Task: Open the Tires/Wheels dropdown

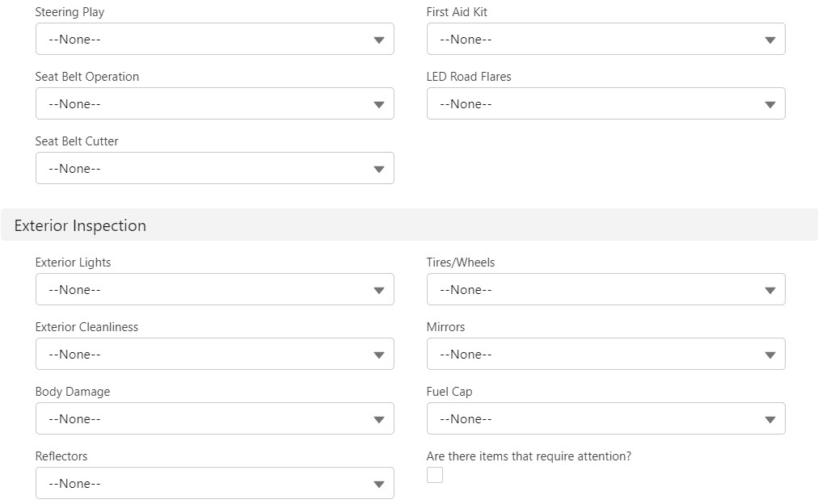Action: [x=605, y=289]
